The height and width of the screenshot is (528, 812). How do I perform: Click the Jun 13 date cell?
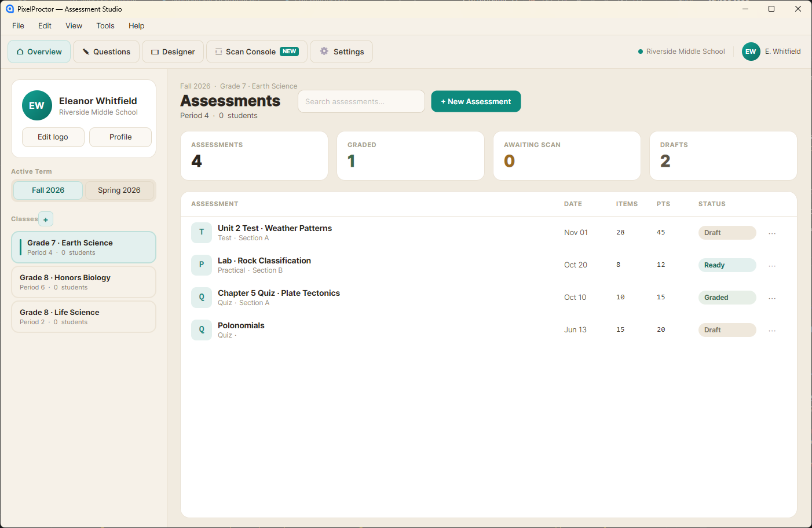click(575, 330)
